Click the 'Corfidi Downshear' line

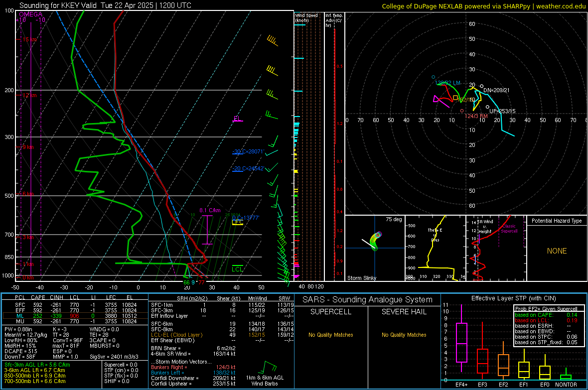(193, 379)
